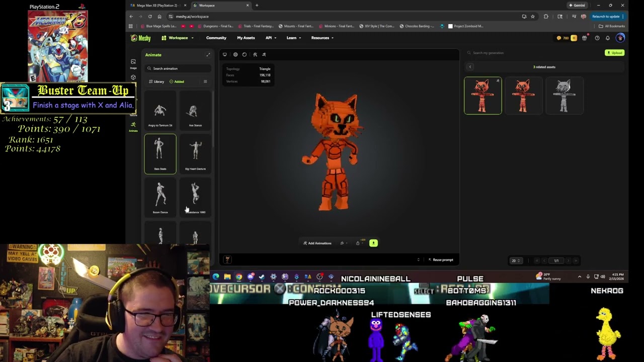This screenshot has height=362, width=644.
Task: Open the Community page
Action: coord(216,38)
